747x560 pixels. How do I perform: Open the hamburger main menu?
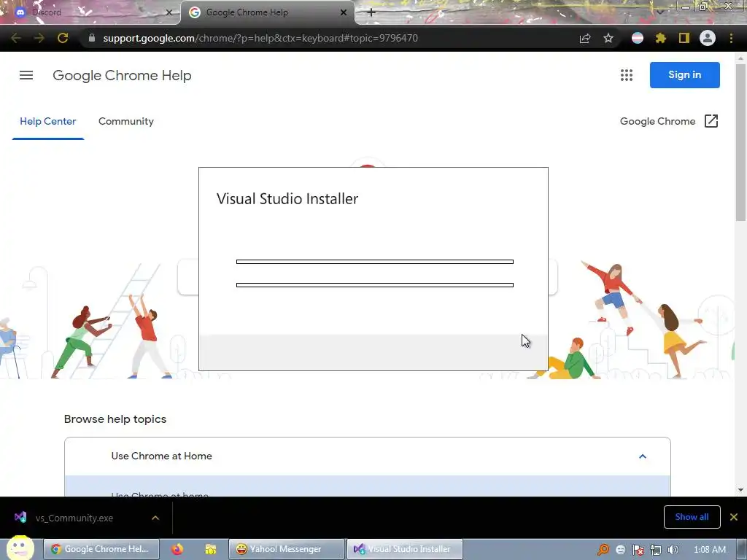pos(26,75)
